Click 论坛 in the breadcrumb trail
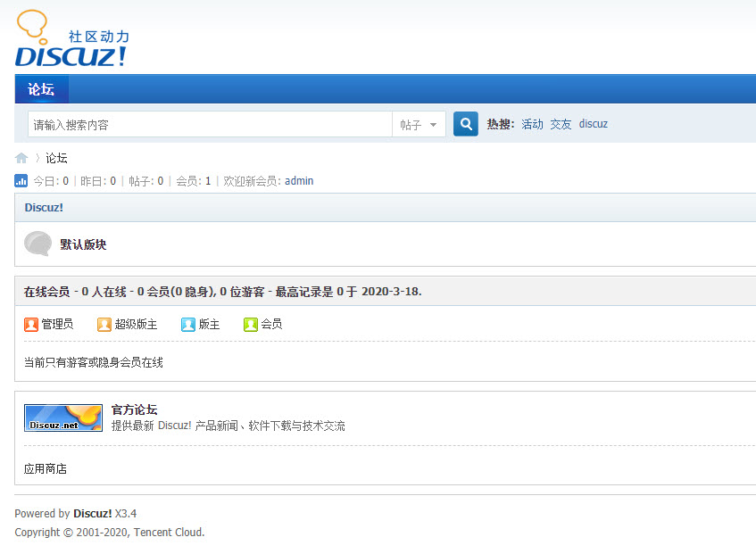 [55, 157]
